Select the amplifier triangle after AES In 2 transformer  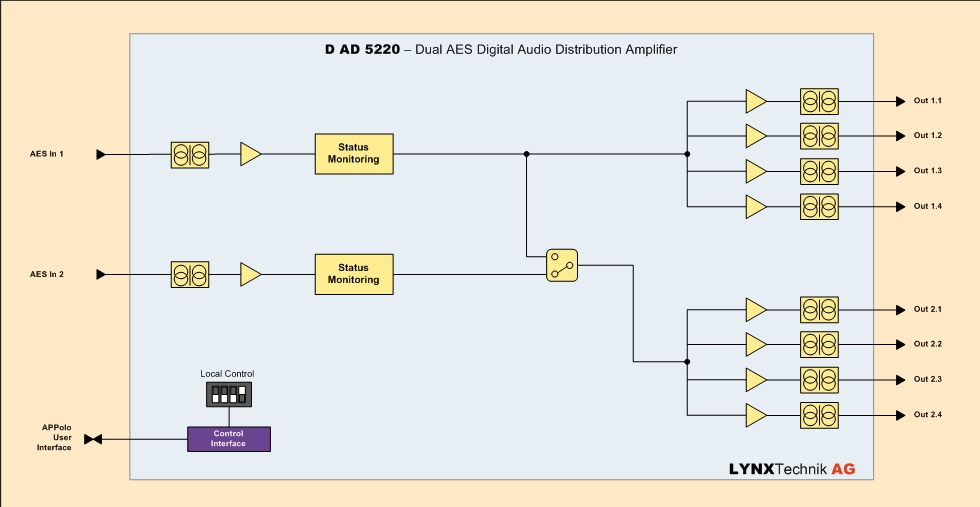pos(250,274)
